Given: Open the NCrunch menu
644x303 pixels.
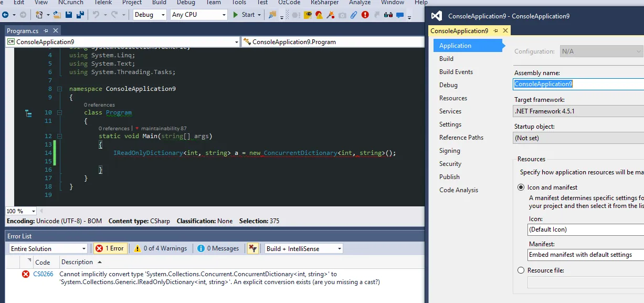Looking at the screenshot, I should pyautogui.click(x=70, y=3).
